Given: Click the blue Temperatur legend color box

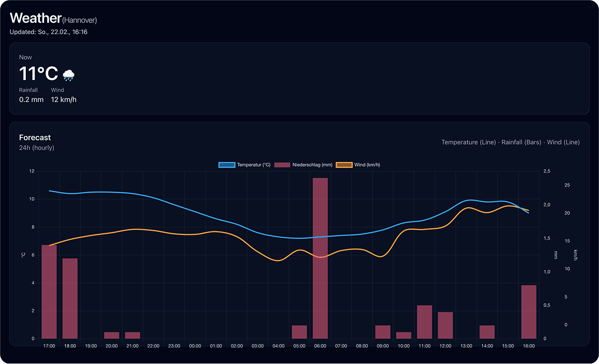Looking at the screenshot, I should click(226, 165).
